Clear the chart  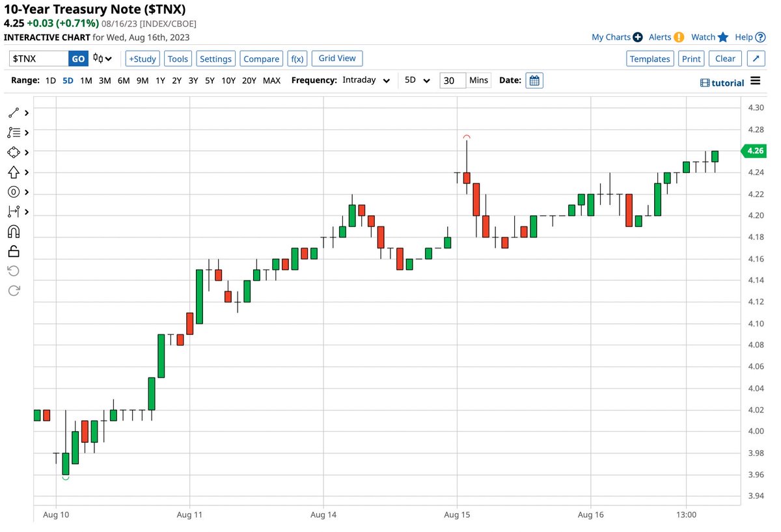[725, 59]
